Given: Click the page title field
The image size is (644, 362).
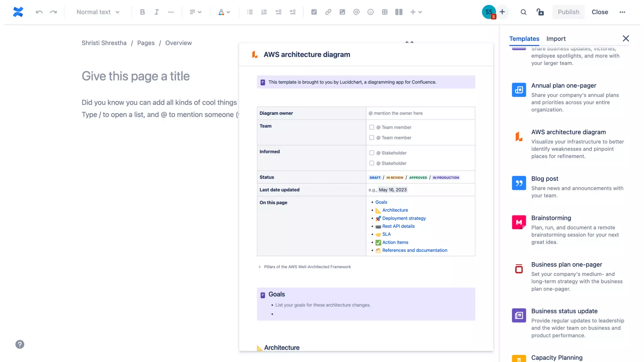Looking at the screenshot, I should (136, 76).
